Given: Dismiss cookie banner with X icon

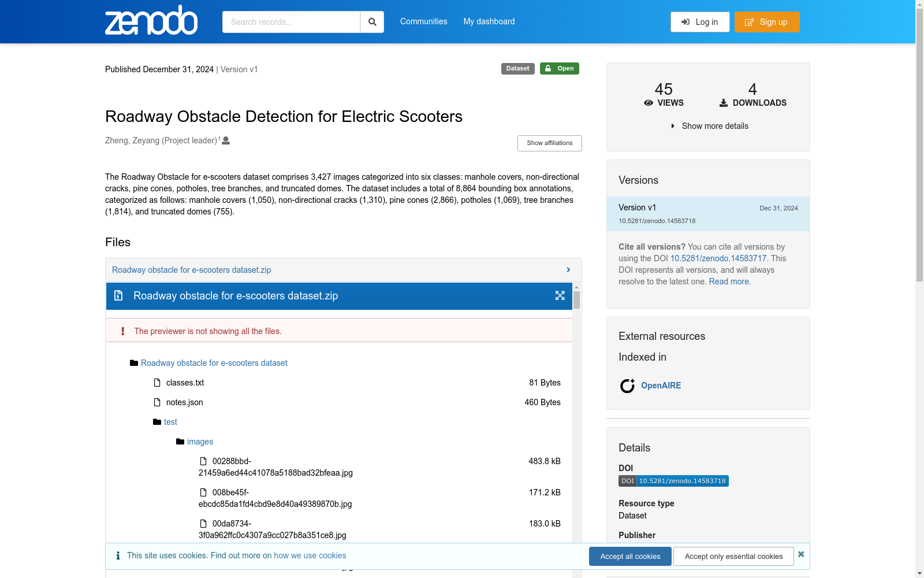Looking at the screenshot, I should click(x=801, y=554).
